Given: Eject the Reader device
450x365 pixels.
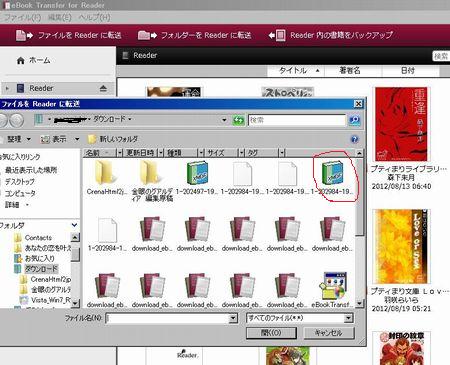Looking at the screenshot, I should pos(103,88).
